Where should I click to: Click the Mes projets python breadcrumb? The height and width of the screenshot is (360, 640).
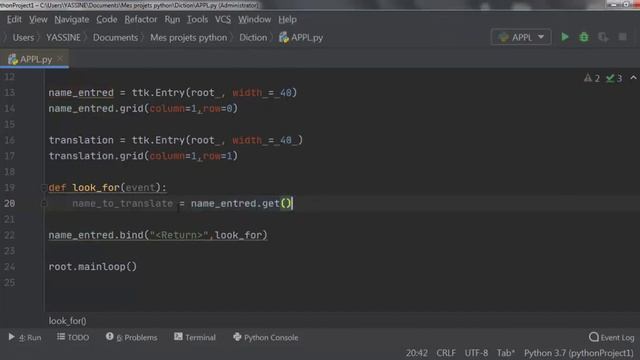(x=188, y=38)
